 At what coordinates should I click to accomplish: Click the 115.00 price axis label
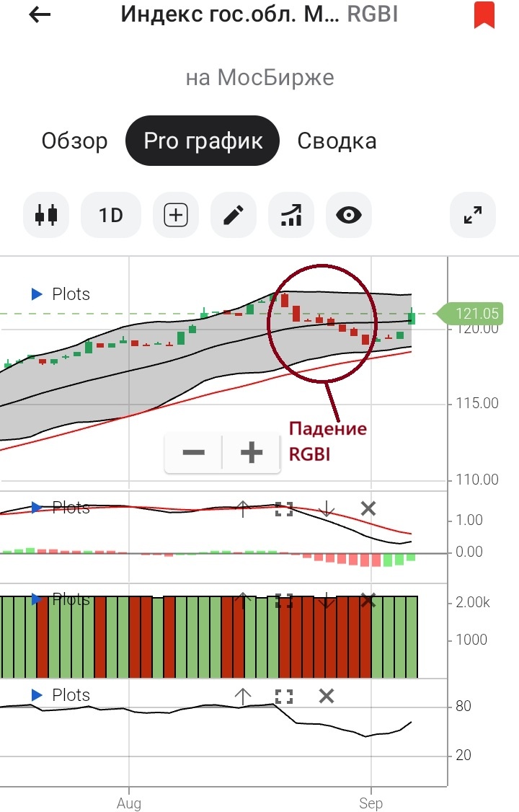click(x=477, y=403)
